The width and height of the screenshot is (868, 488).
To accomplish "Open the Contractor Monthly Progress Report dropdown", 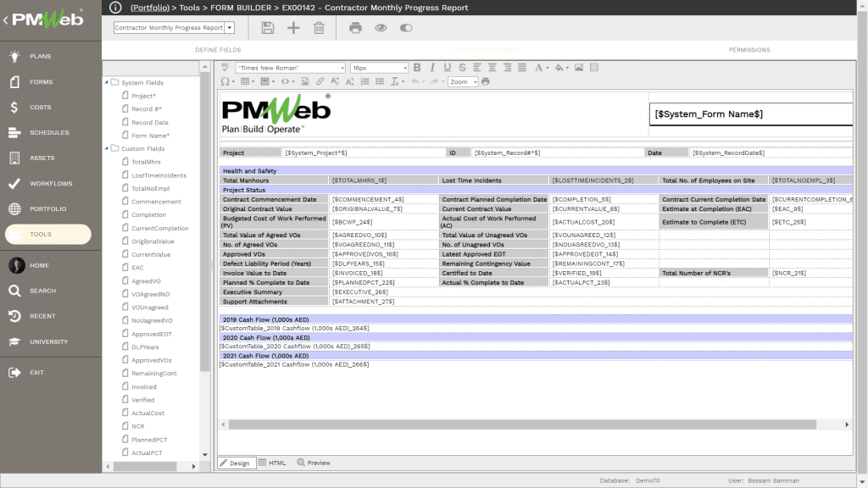I will click(x=175, y=28).
